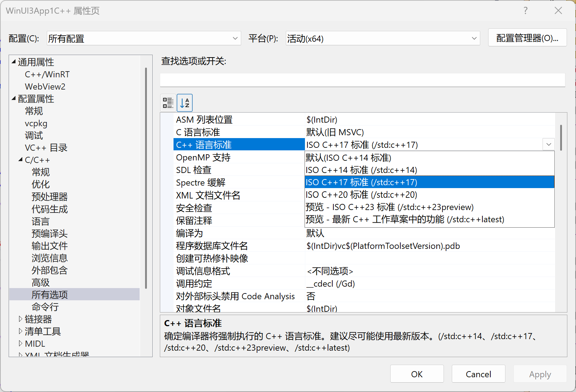This screenshot has height=392, width=576.
Task: Select ISO C++20 标准 from the list
Action: (361, 195)
